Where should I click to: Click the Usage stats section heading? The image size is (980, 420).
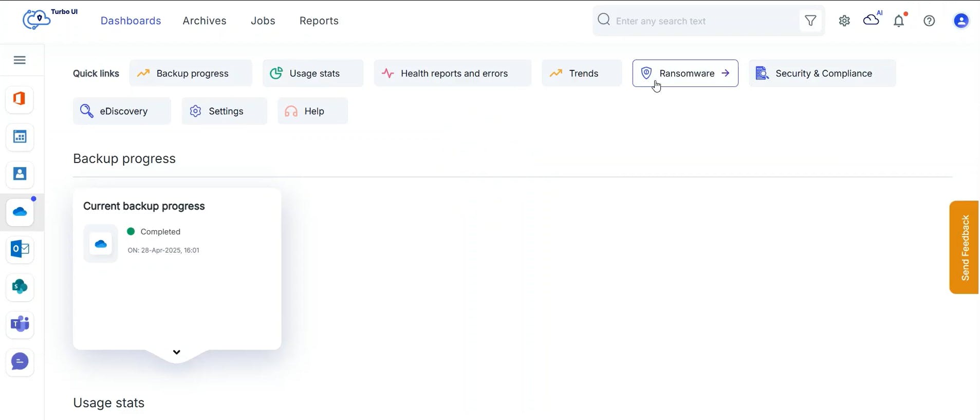(x=108, y=403)
